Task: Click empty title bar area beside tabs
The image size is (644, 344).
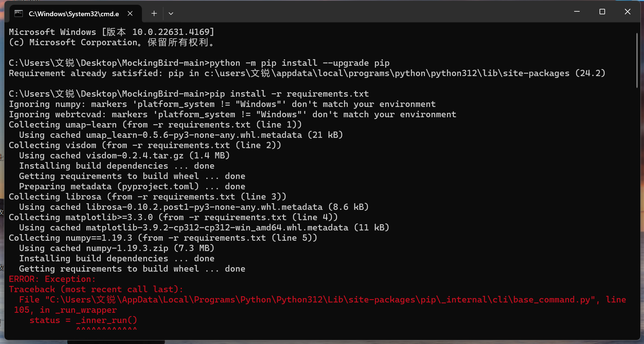Action: pos(368,12)
